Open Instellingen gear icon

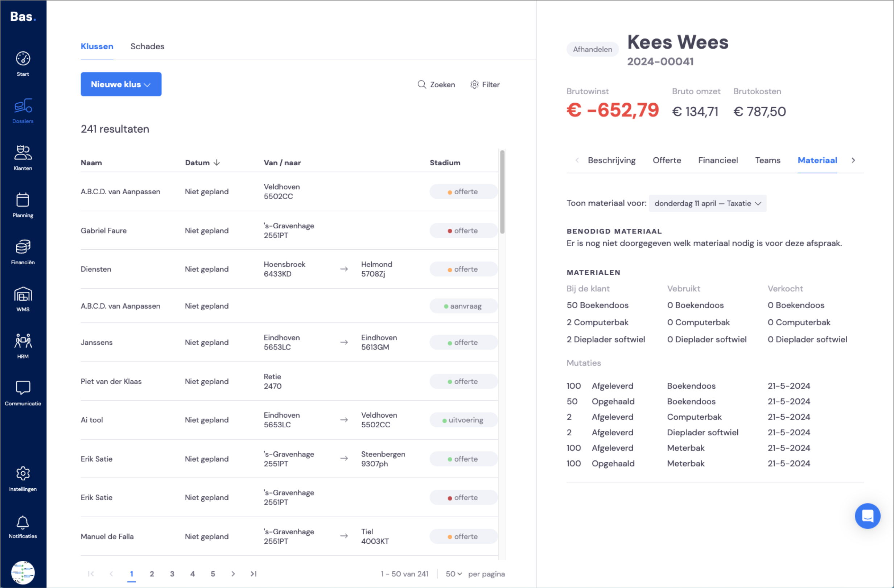[x=23, y=479]
